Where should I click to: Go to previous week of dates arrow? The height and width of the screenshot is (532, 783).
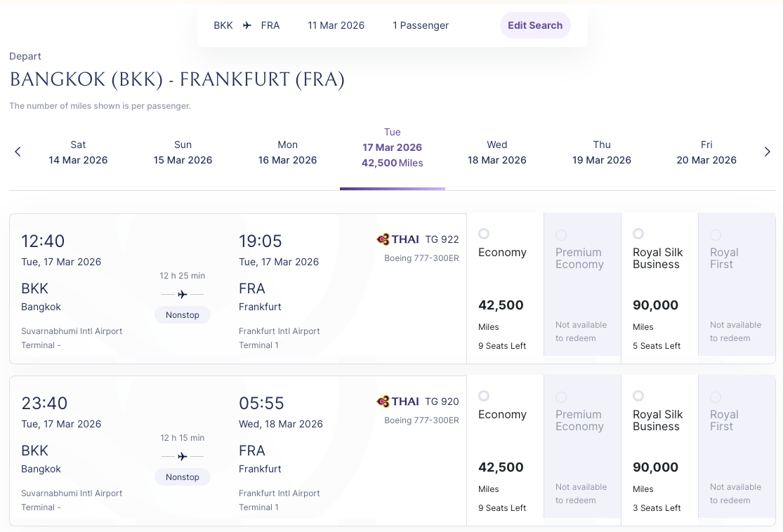[x=18, y=152]
